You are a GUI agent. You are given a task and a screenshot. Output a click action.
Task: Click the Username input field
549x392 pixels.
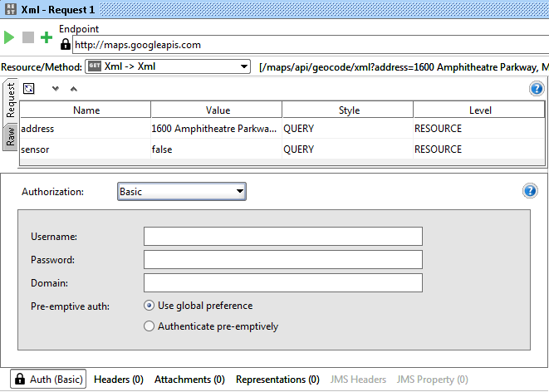pyautogui.click(x=283, y=236)
